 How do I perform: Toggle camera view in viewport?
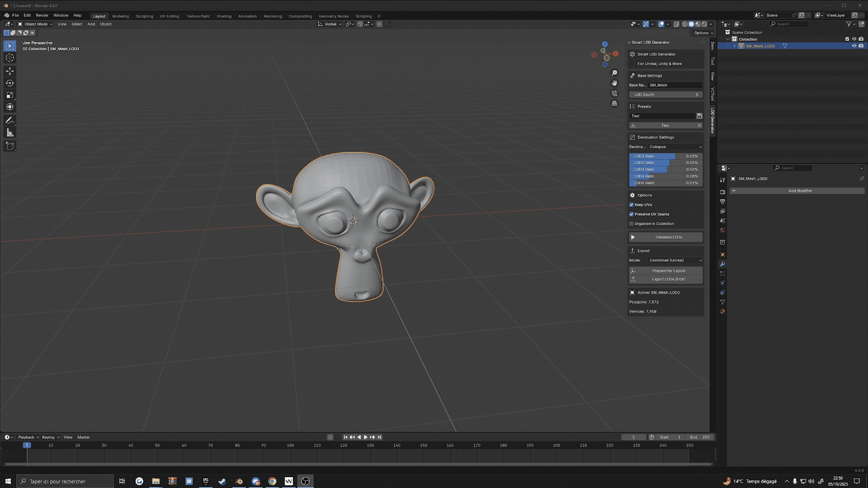614,93
